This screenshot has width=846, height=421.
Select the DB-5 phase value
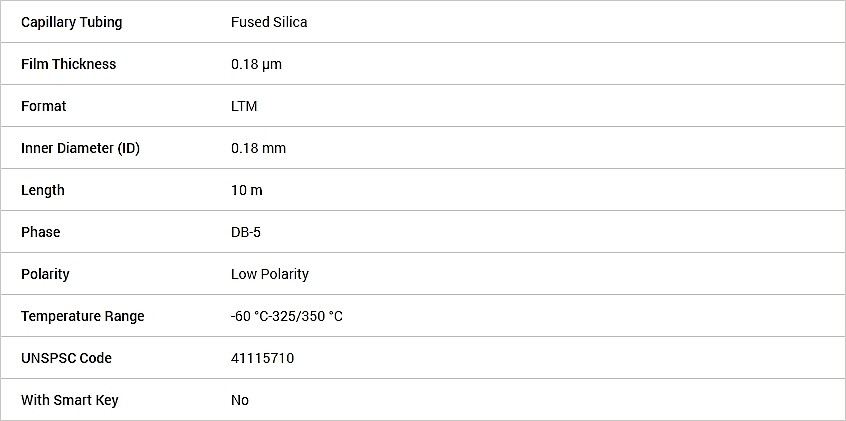point(246,233)
